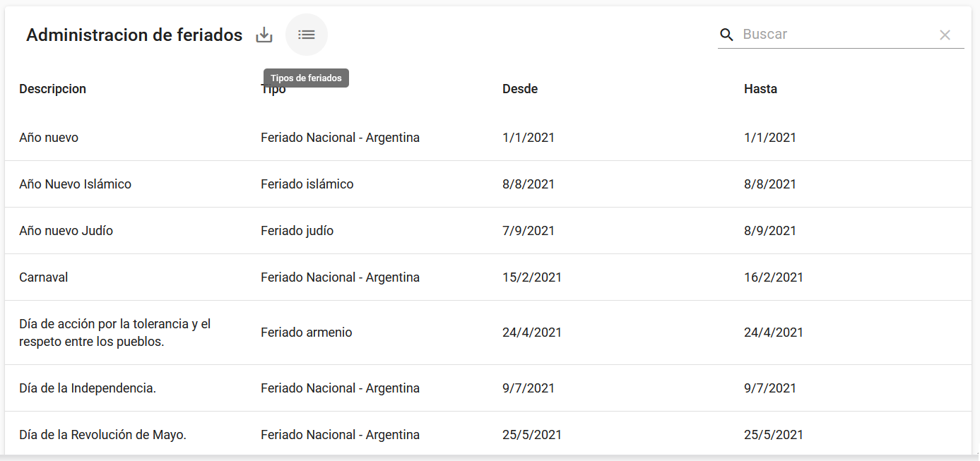980x461 pixels.
Task: Click the 16/2/2021 Hasta date cell
Action: click(773, 277)
